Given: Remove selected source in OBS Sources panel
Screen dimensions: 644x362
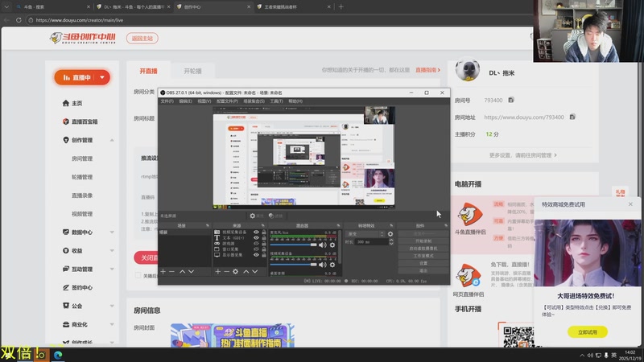Looking at the screenshot, I should [226, 272].
